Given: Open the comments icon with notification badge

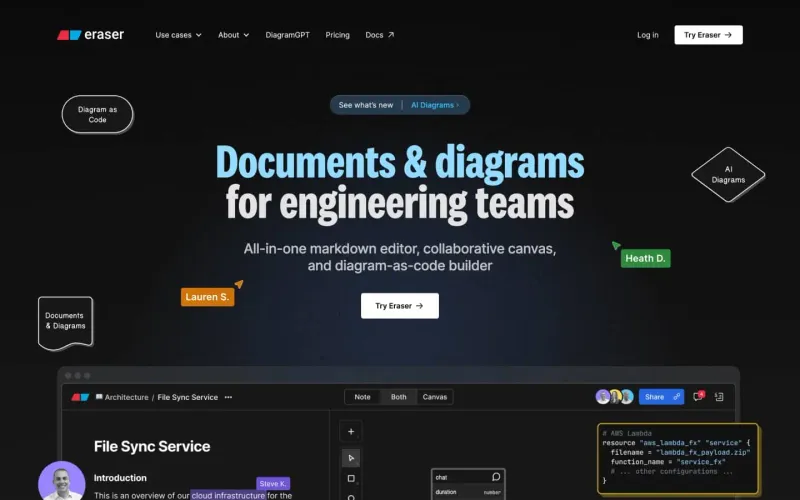Looking at the screenshot, I should (x=698, y=396).
